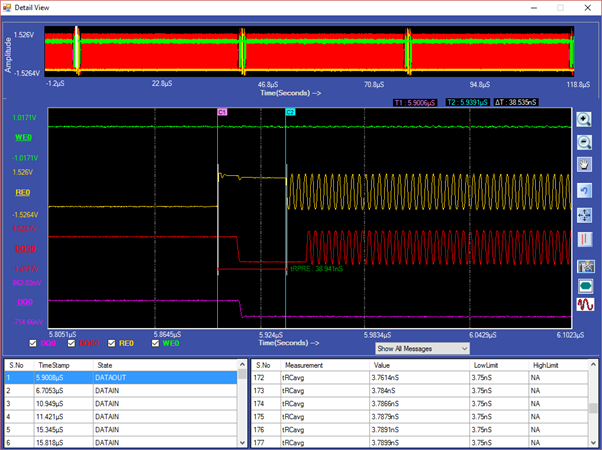The image size is (602, 450).
Task: Toggle the RE0 channel checkbox
Action: (113, 344)
